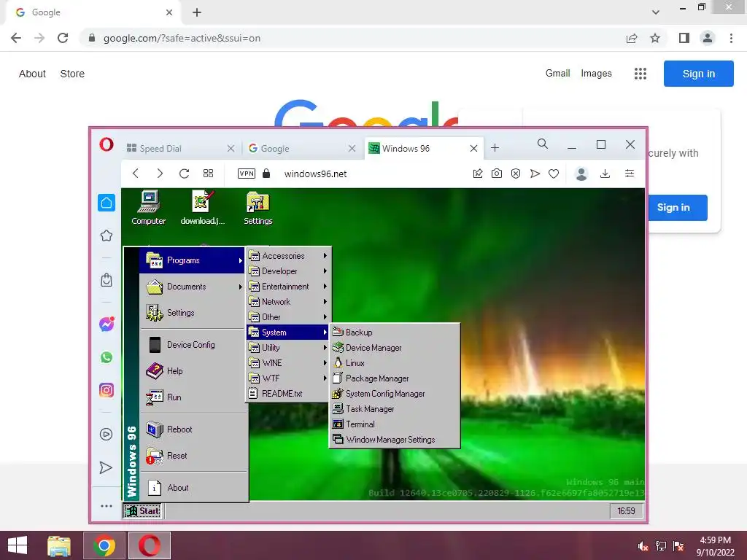The height and width of the screenshot is (560, 747).
Task: Click the VPN badge in Opera address bar
Action: click(247, 174)
